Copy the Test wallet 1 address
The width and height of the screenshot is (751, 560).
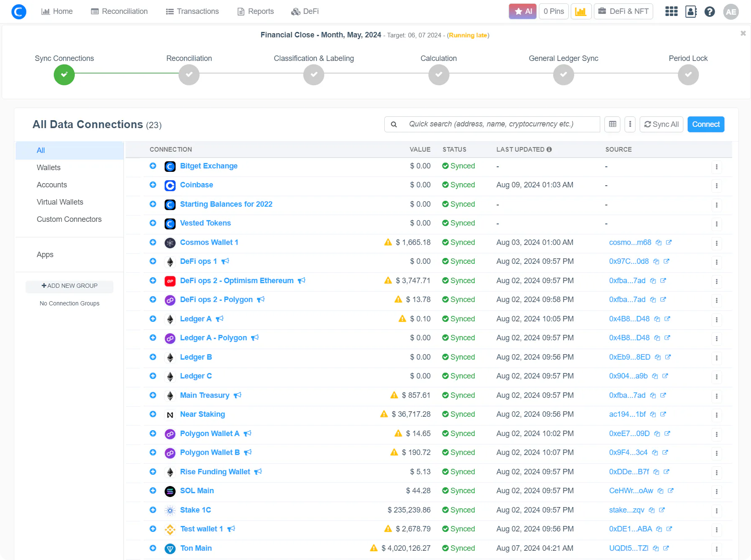[659, 529]
